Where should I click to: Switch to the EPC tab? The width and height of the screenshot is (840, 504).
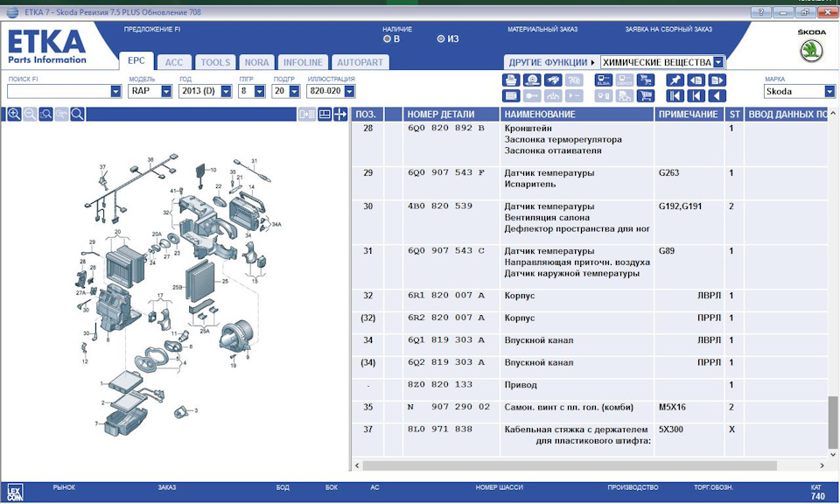click(136, 61)
